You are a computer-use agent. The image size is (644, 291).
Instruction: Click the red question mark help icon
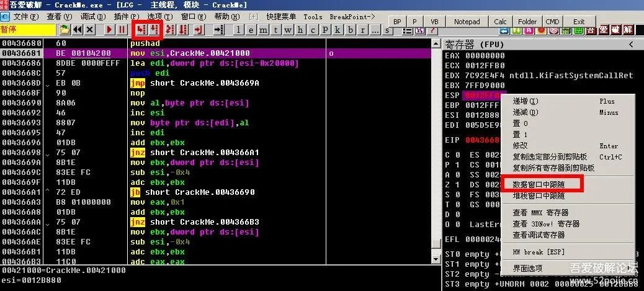tap(432, 30)
